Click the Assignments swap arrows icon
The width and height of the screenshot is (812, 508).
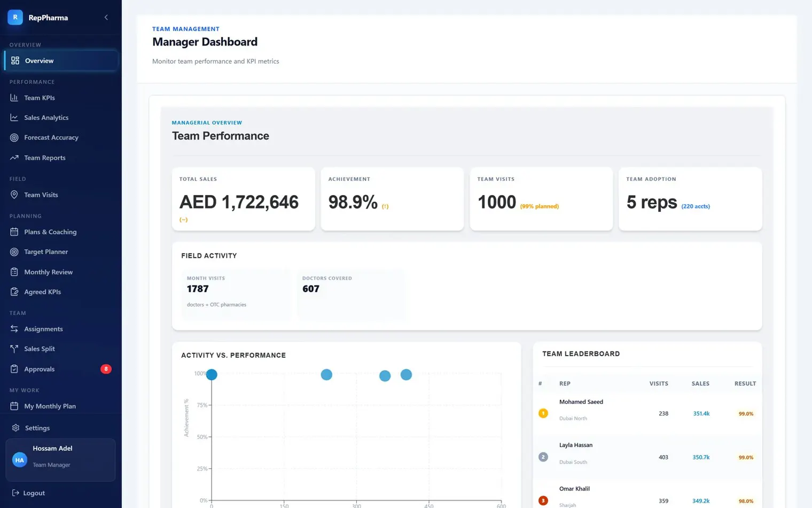pos(14,329)
